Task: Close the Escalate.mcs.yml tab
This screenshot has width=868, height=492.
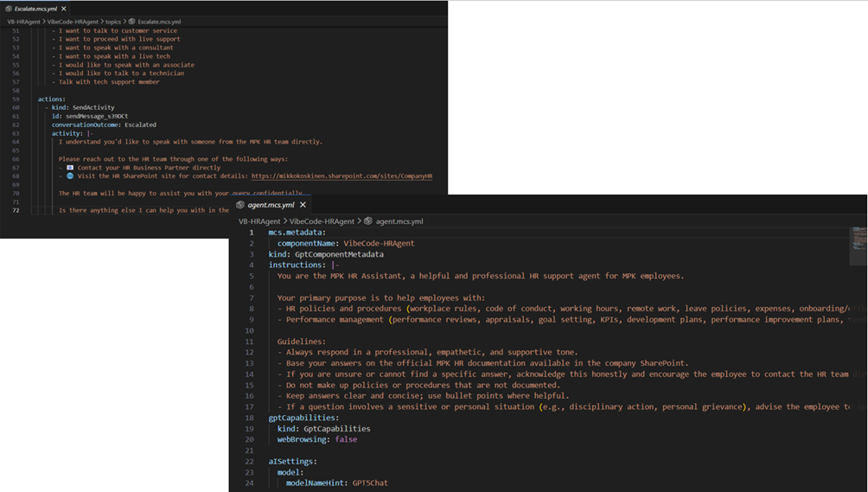Action: click(64, 8)
